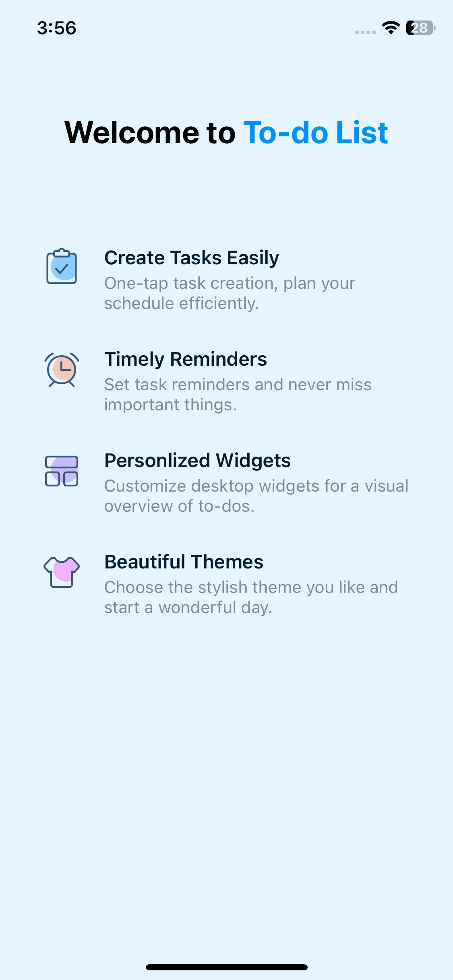Tap the clipboard checkmark icon

click(x=62, y=267)
